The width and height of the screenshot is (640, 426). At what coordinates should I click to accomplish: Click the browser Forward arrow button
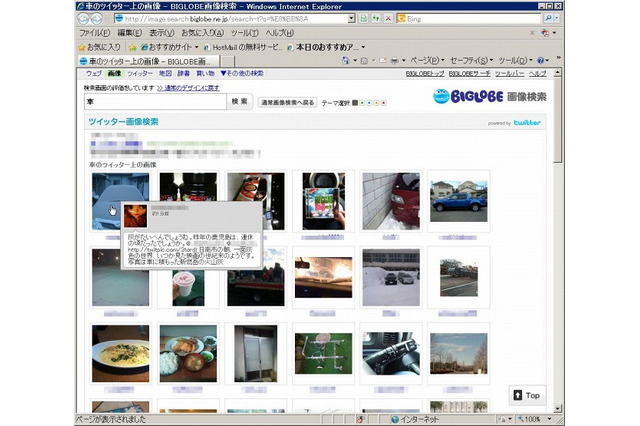point(96,19)
